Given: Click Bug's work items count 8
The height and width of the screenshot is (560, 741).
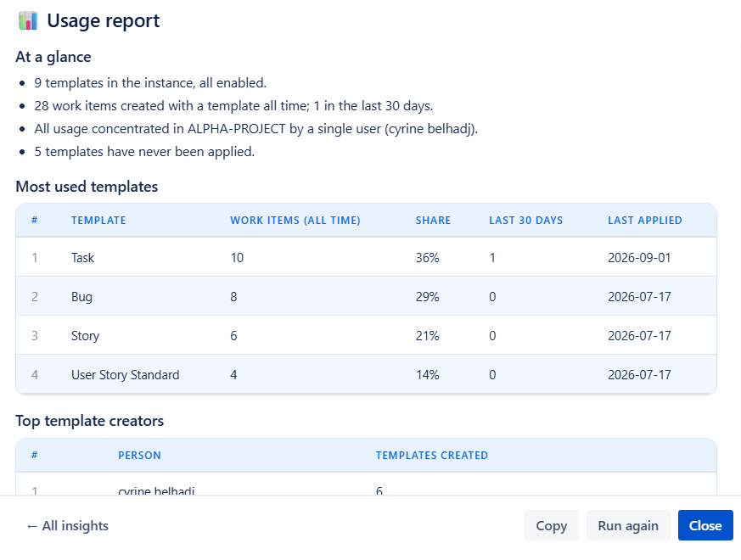Looking at the screenshot, I should 233,297.
